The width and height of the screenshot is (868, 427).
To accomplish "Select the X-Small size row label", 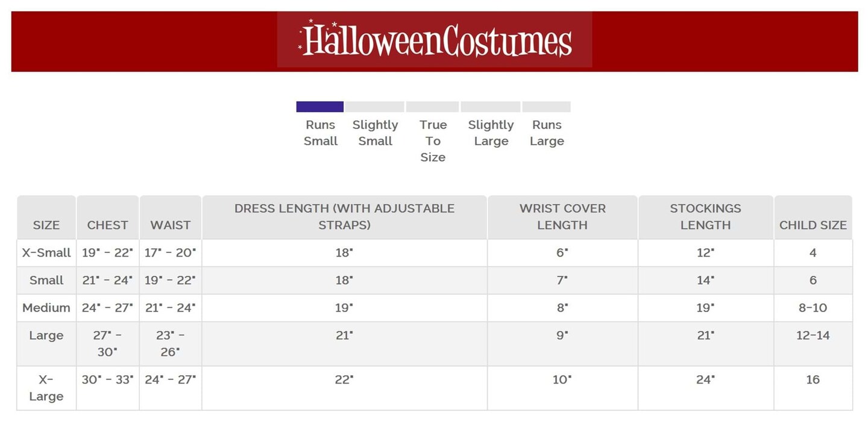I will (46, 253).
